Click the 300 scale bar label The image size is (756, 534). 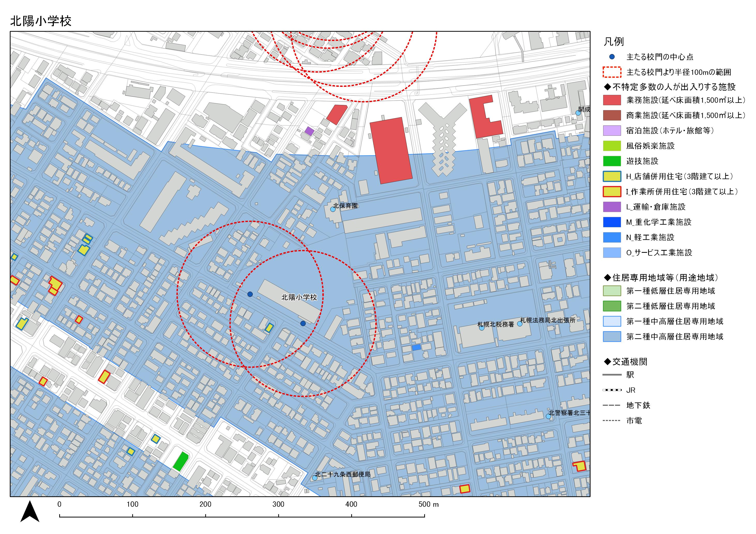coord(278,504)
